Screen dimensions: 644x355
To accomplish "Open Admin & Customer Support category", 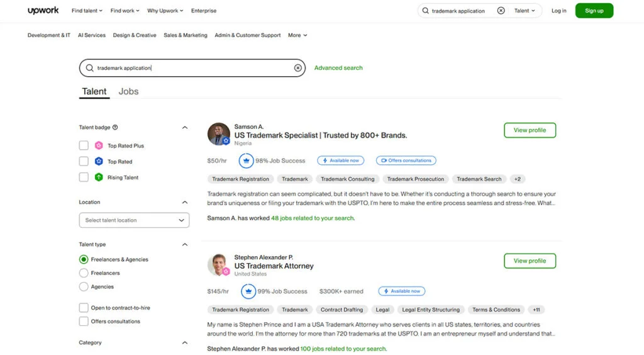I will pyautogui.click(x=248, y=35).
